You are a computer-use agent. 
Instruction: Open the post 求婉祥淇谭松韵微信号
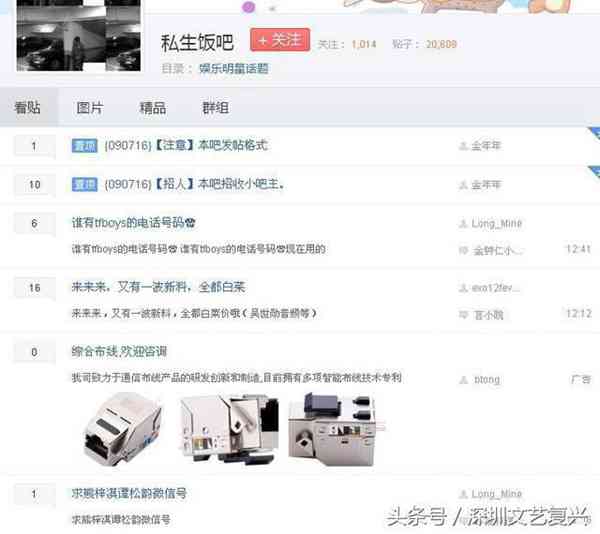click(x=129, y=494)
